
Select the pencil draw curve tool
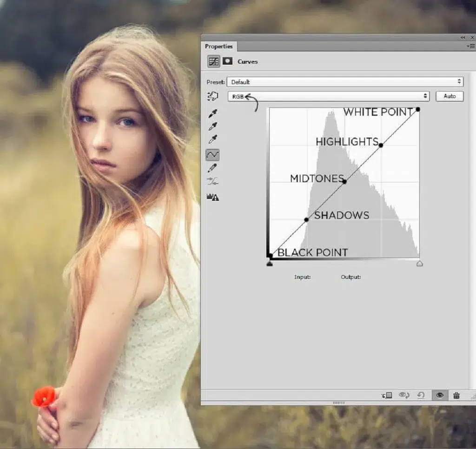[x=212, y=168]
